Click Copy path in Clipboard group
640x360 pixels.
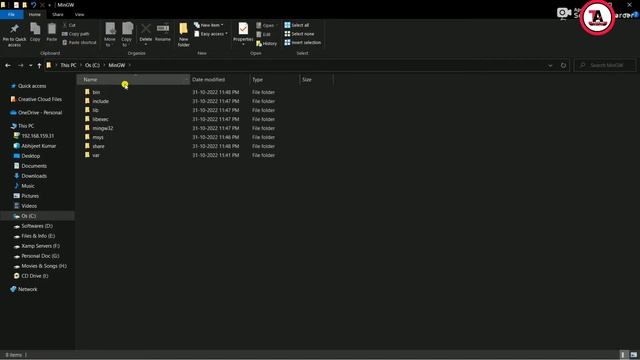click(76, 34)
